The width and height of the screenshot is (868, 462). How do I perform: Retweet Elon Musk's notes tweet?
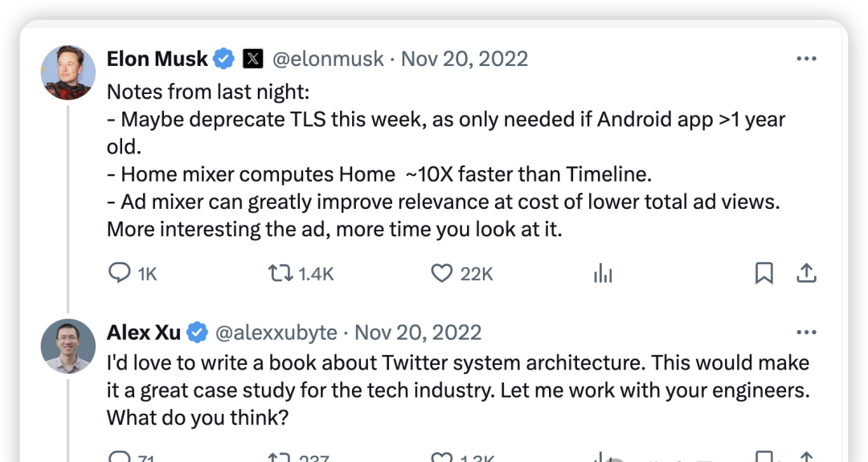(280, 274)
